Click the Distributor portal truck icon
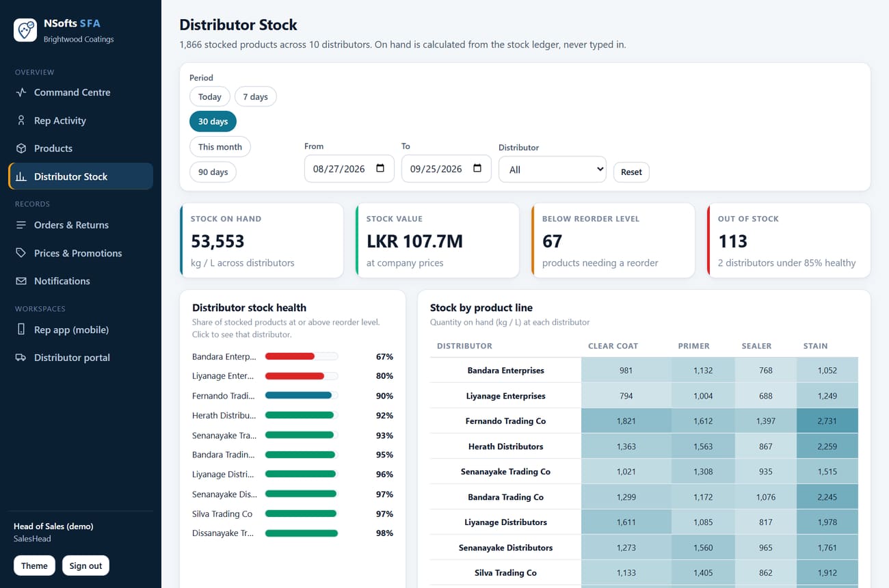 click(21, 358)
